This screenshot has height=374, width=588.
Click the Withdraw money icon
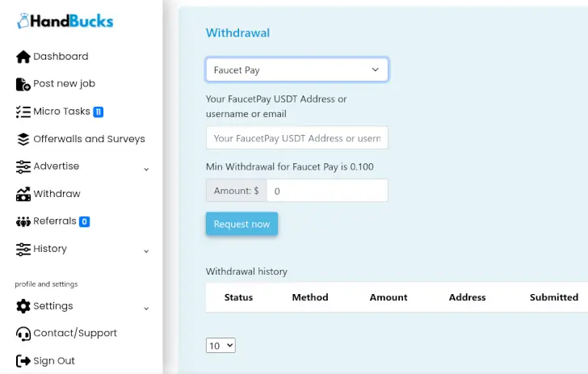23,194
